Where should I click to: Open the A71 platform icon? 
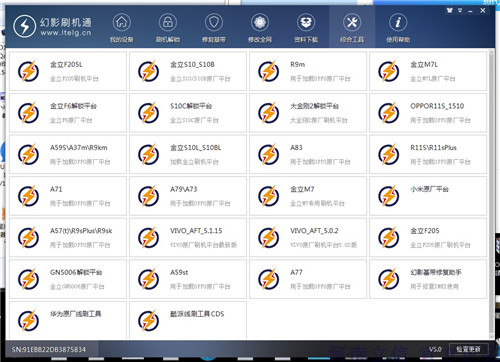(28, 196)
